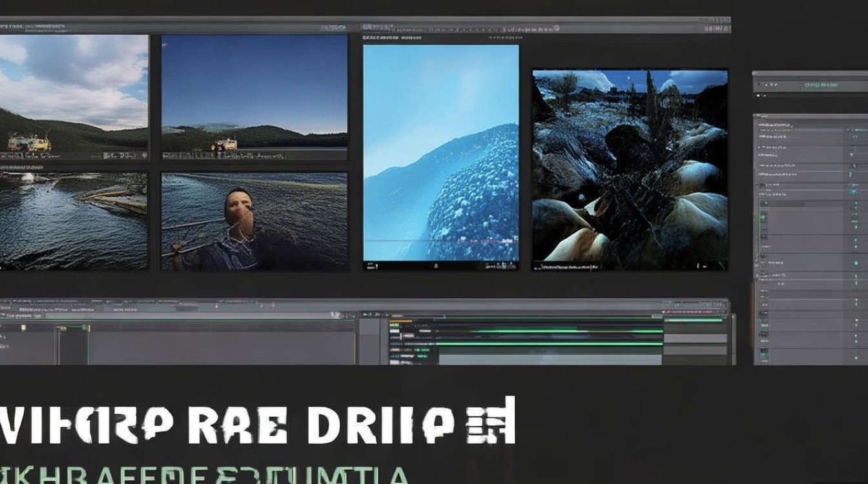Open the clear blue sky hills thumbnail
This screenshot has width=868, height=484.
254,97
